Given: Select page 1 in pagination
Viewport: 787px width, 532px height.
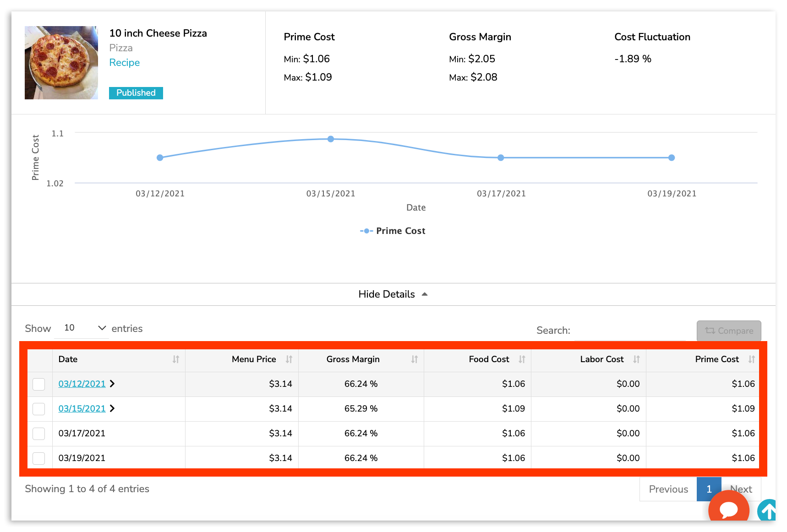Looking at the screenshot, I should (x=709, y=489).
